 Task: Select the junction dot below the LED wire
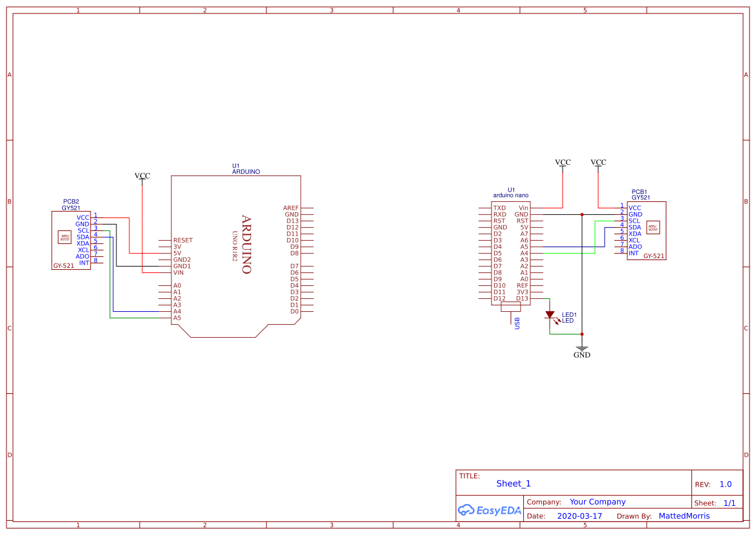pos(582,334)
